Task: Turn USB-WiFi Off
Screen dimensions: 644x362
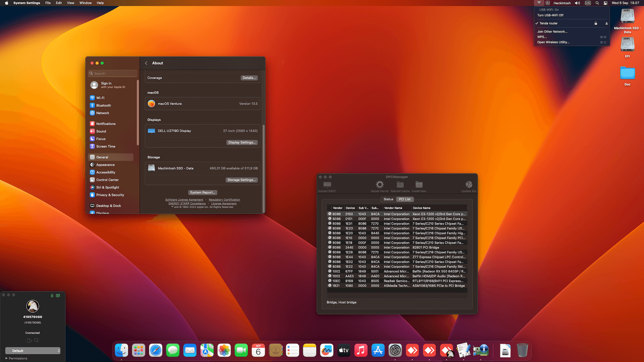Action: pos(550,15)
